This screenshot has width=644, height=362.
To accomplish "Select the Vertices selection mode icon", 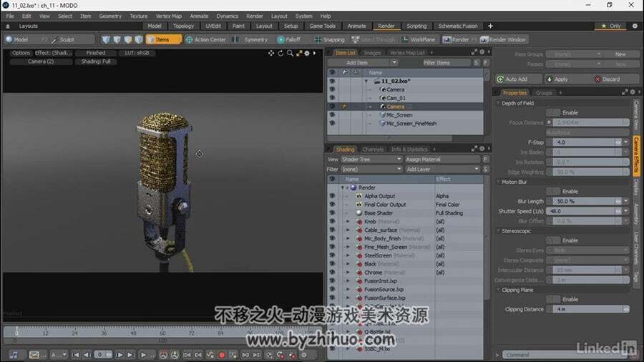I will pyautogui.click(x=107, y=39).
